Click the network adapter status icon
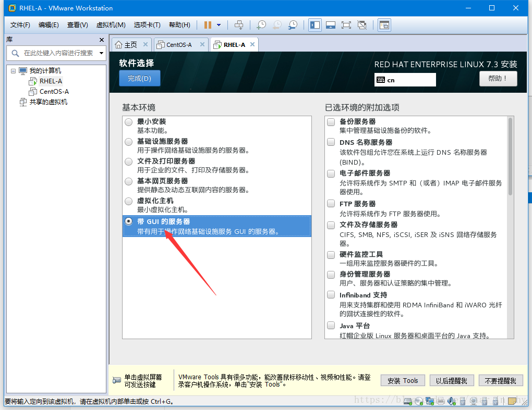Viewport: 532px width, 410px height. tap(430, 402)
